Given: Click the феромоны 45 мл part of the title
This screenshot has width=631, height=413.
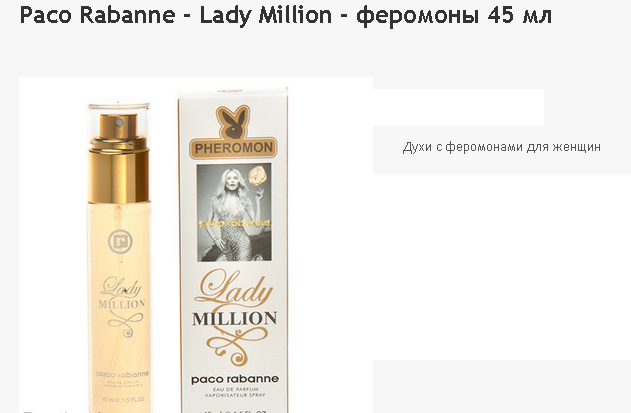Looking at the screenshot, I should (454, 15).
